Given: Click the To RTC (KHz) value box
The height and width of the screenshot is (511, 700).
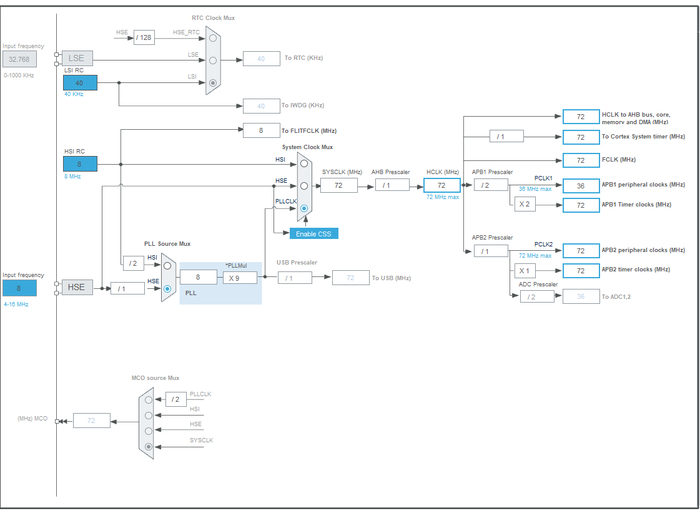Looking at the screenshot, I should 262,58.
